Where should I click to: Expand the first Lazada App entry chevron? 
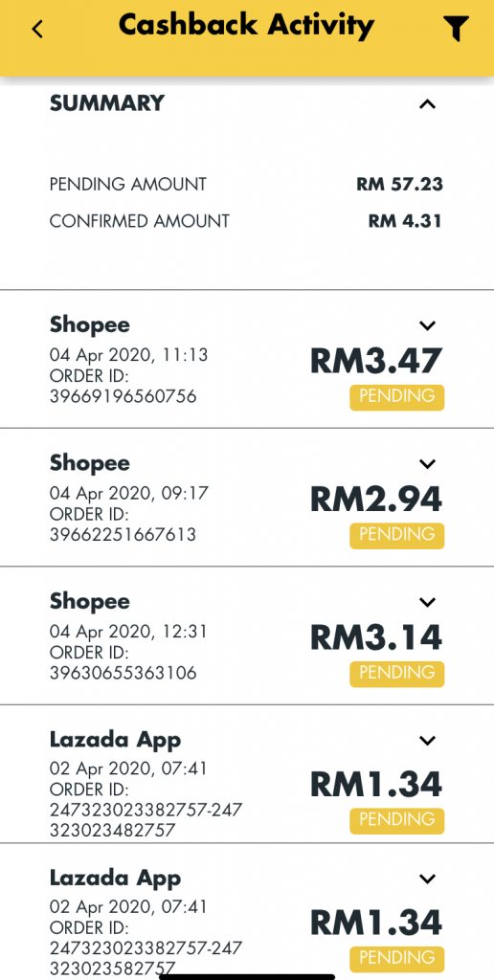[427, 741]
